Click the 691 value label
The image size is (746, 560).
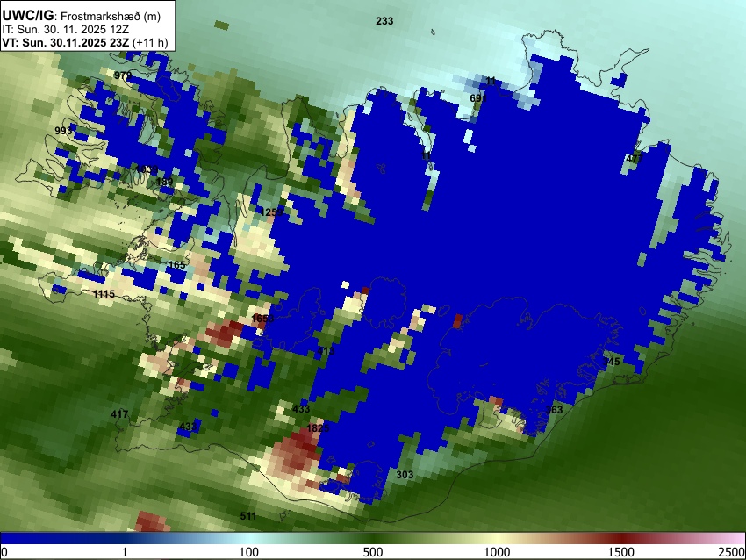tap(478, 98)
